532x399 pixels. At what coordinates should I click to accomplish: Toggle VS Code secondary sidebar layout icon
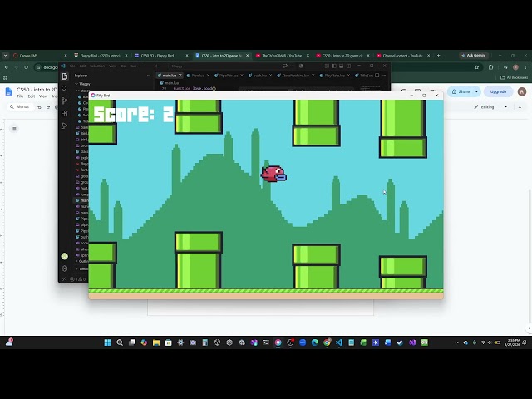coord(348,66)
